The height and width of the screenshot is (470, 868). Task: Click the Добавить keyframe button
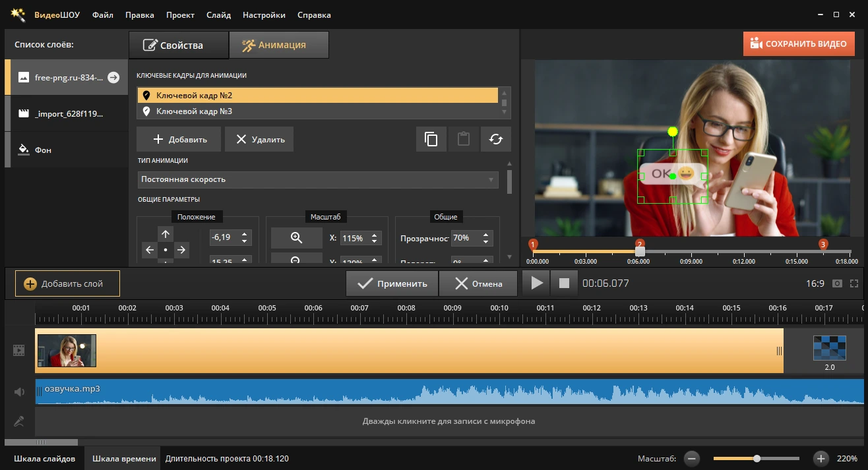pos(179,139)
